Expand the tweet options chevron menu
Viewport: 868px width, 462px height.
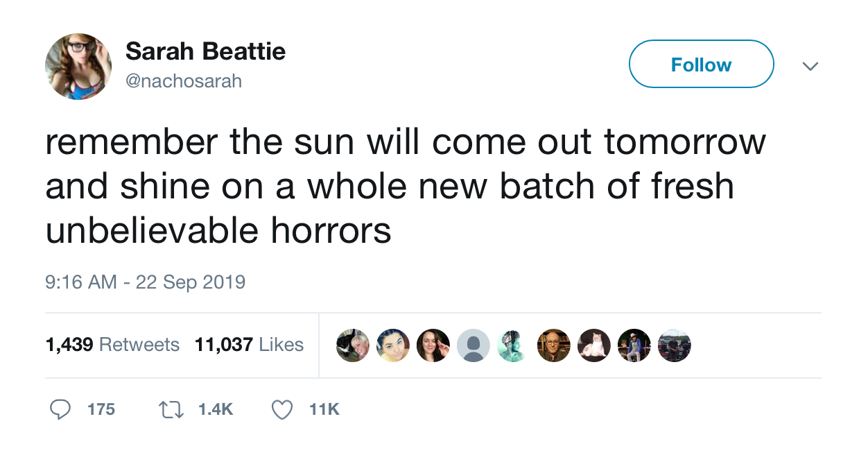(809, 66)
